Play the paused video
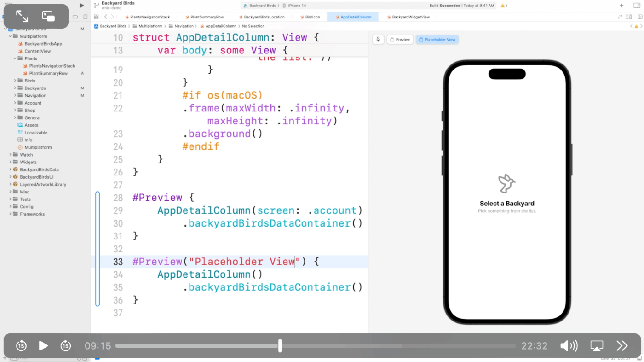Viewport: 644px width, 362px height. [x=43, y=345]
